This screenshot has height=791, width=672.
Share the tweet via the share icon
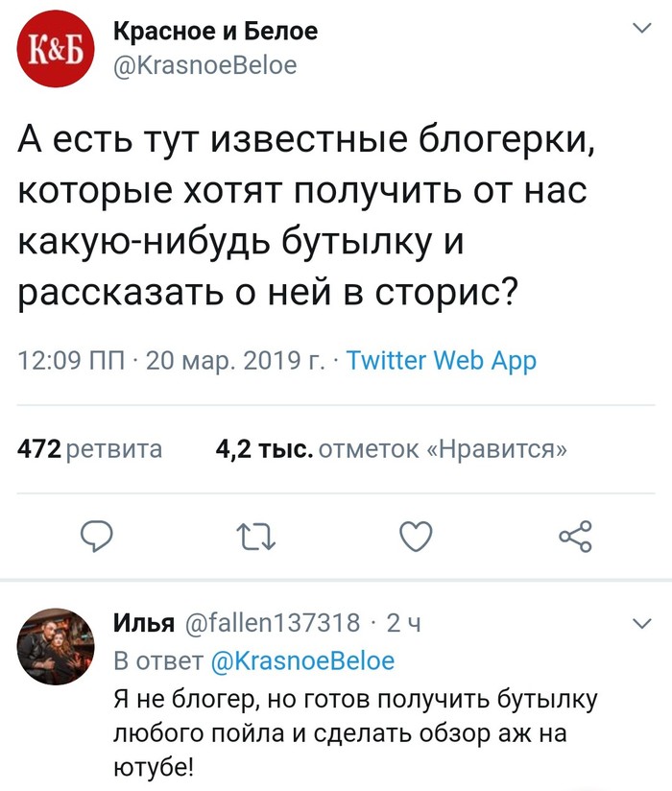(x=574, y=539)
